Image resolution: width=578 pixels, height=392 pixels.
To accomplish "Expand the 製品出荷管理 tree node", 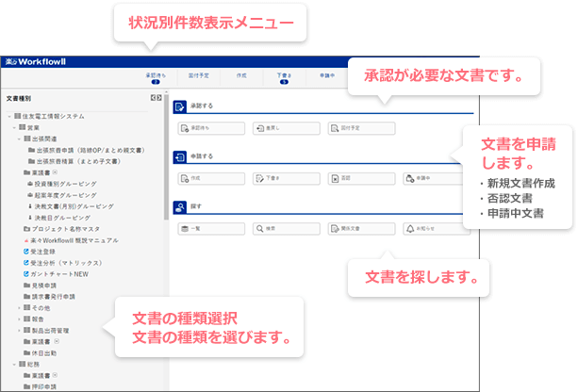I will pos(19,331).
